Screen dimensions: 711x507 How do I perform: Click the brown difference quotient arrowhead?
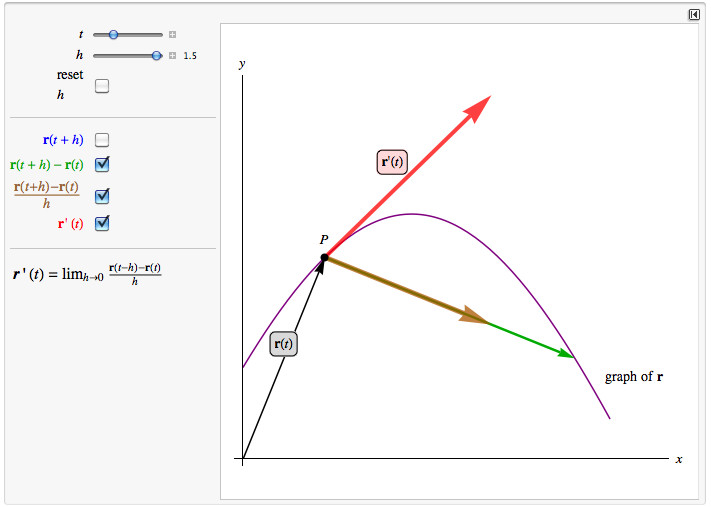(473, 315)
